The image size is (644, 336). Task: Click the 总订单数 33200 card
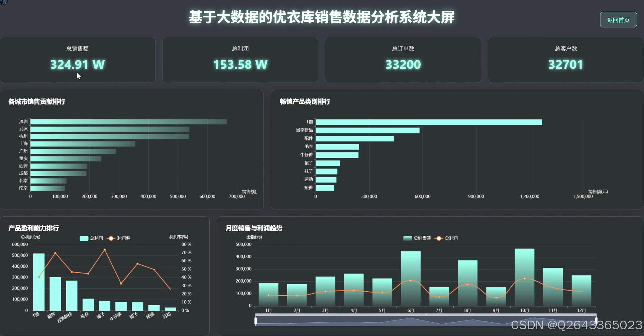point(403,60)
